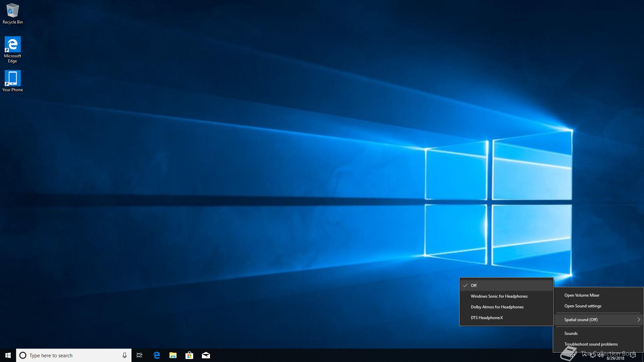Show hidden tray icons with up chevron
644x362 pixels.
585,355
